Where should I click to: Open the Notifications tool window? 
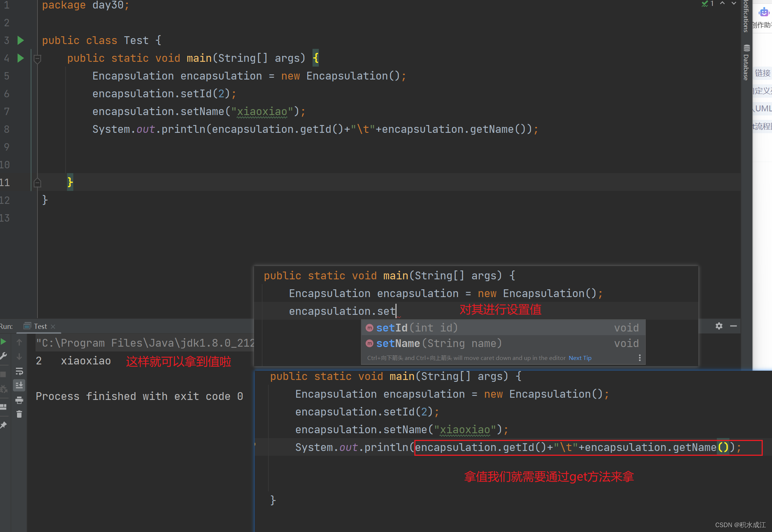746,16
